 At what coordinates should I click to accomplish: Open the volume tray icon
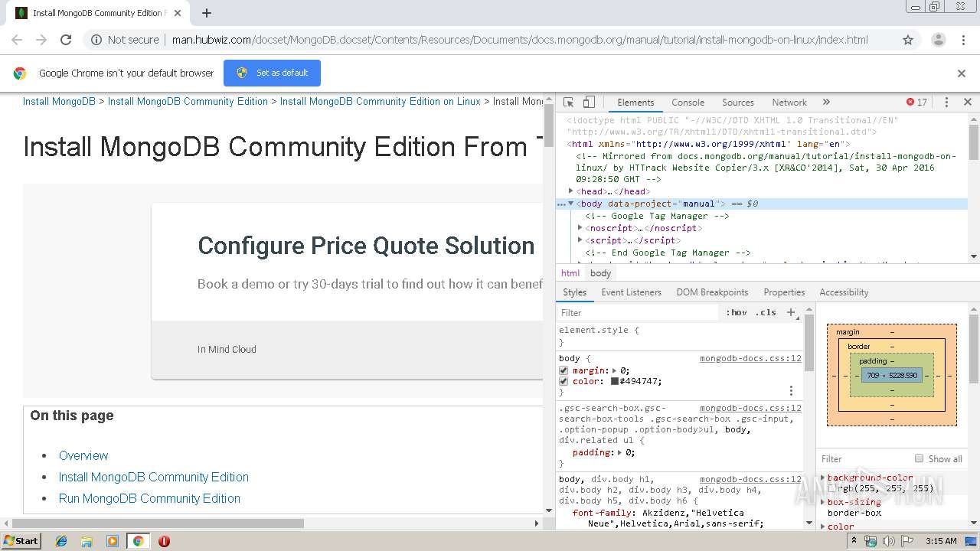click(888, 541)
